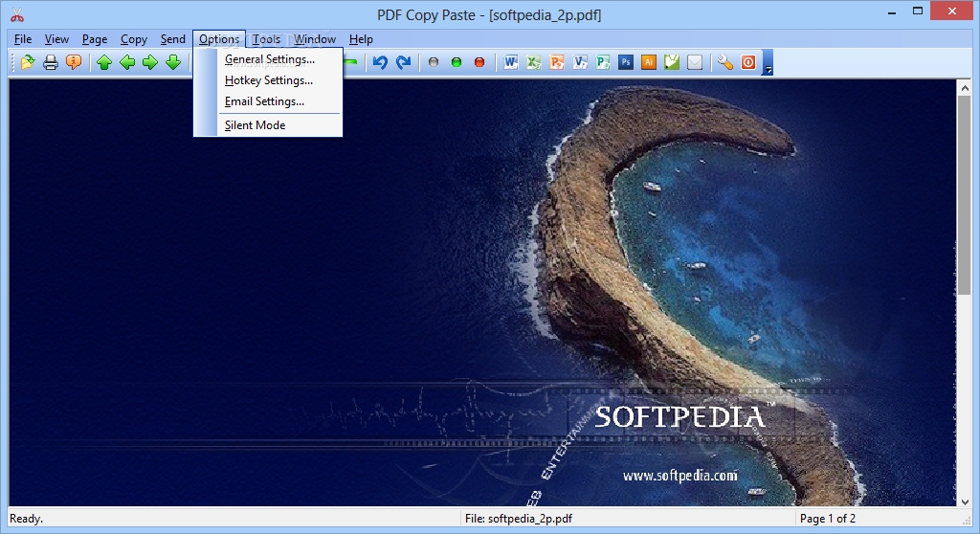
Task: Click the green notepad icon
Action: pyautogui.click(x=672, y=62)
